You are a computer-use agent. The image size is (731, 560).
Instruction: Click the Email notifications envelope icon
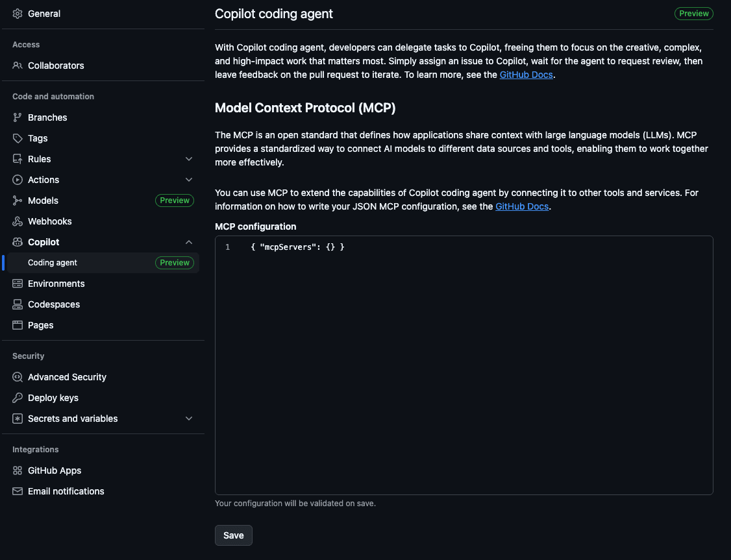click(x=18, y=491)
